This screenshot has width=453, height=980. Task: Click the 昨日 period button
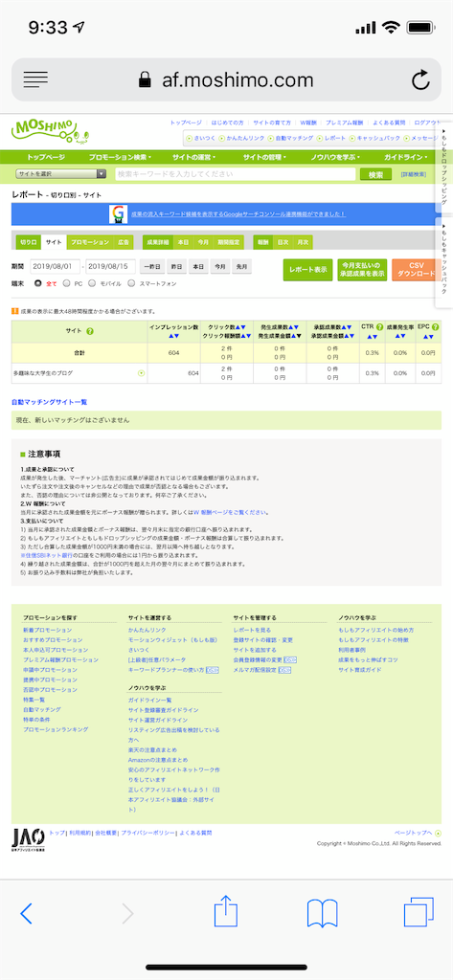(x=177, y=266)
